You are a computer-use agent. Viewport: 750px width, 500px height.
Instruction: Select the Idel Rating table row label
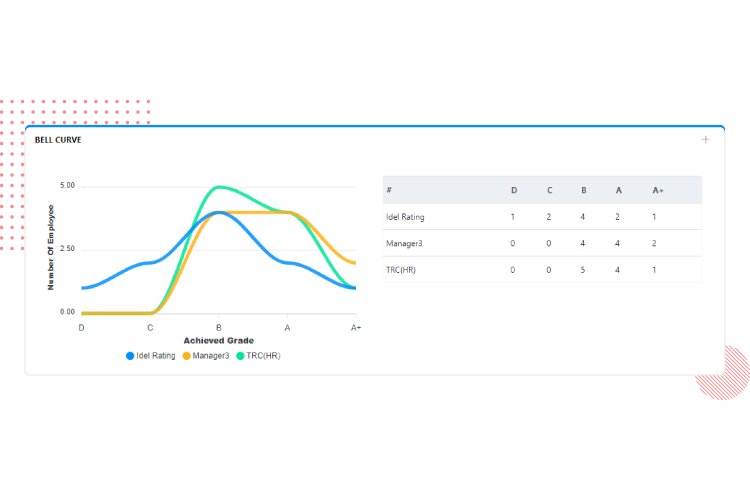pyautogui.click(x=405, y=217)
